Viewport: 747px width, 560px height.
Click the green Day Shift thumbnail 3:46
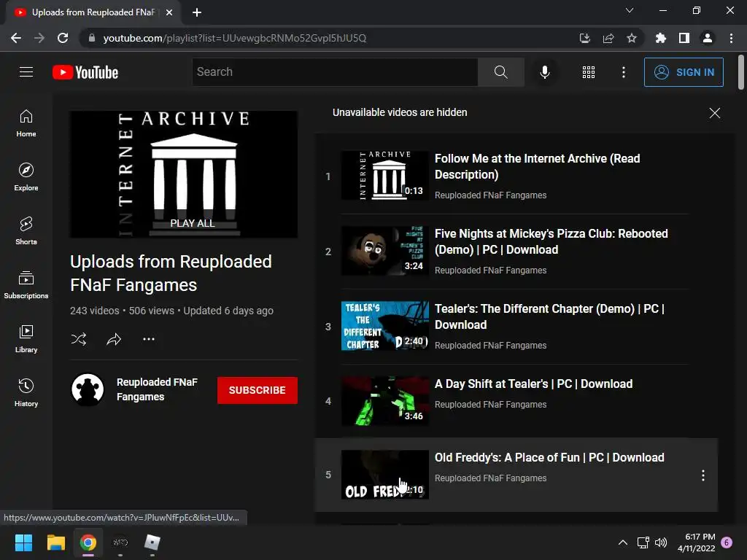(x=385, y=400)
